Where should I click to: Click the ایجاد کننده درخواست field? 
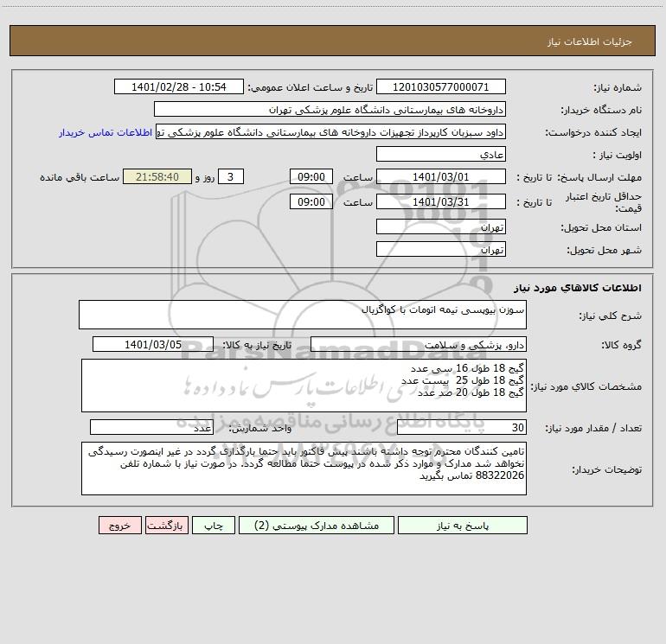(x=330, y=131)
